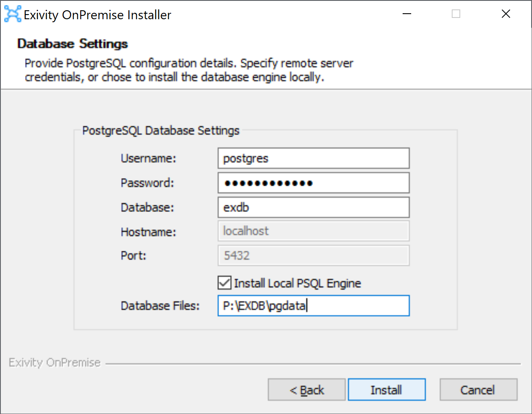
Task: Click into the Password field
Action: (x=313, y=183)
